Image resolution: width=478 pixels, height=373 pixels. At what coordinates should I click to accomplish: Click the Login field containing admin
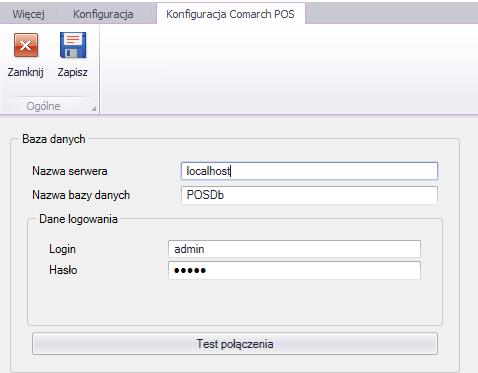click(x=294, y=249)
